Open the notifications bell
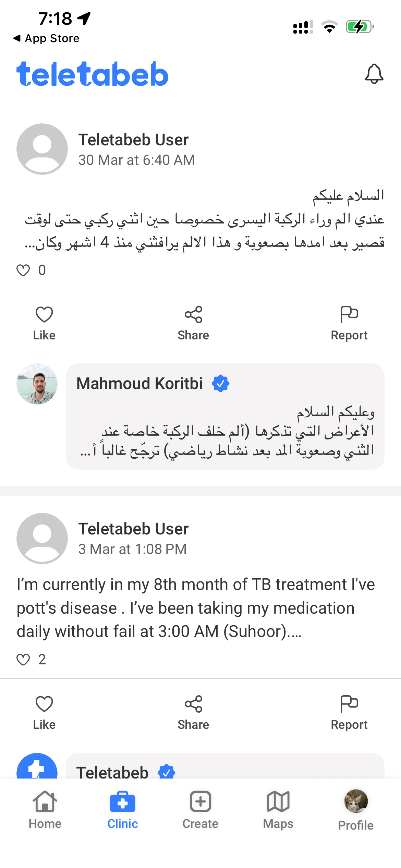This screenshot has width=401, height=868. [374, 74]
